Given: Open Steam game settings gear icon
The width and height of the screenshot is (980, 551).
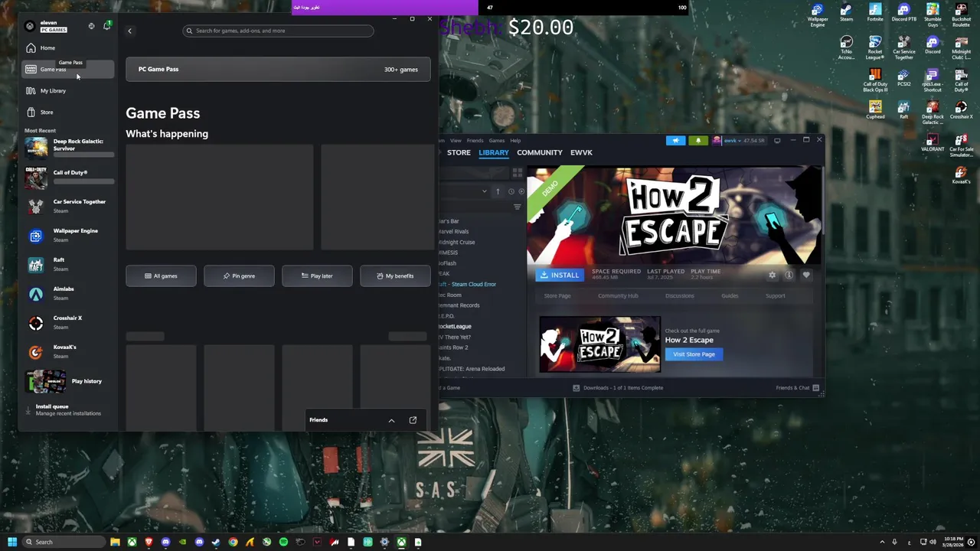Looking at the screenshot, I should click(x=772, y=275).
